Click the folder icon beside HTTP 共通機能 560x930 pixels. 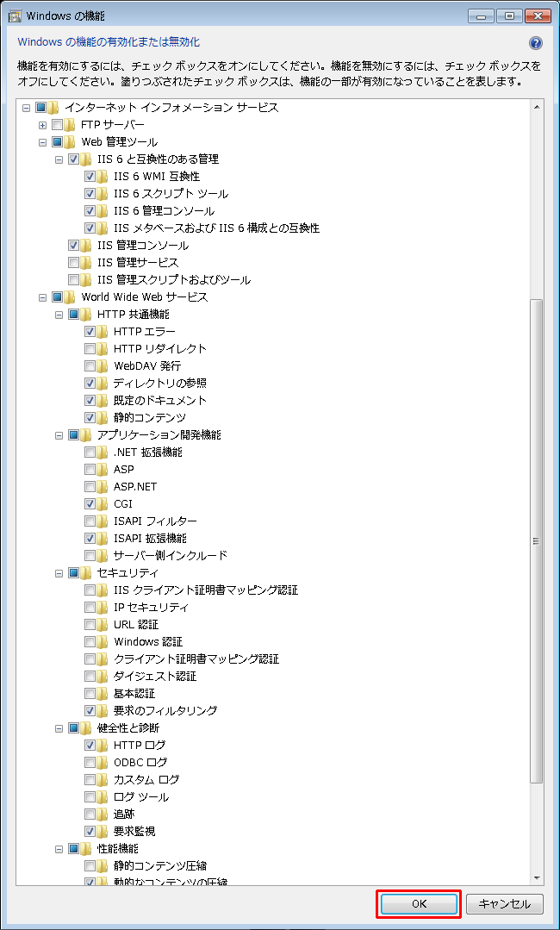pyautogui.click(x=86, y=314)
